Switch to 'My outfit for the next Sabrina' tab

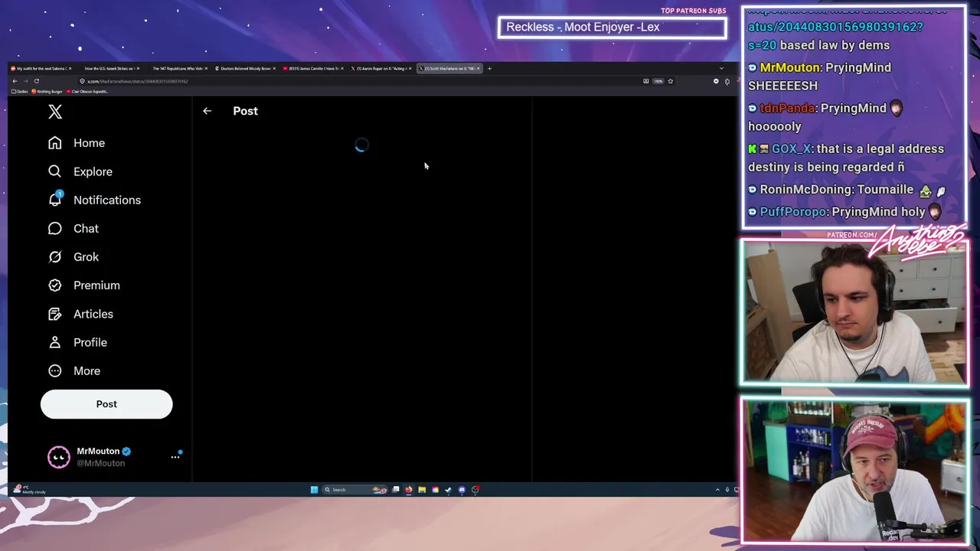(41, 68)
